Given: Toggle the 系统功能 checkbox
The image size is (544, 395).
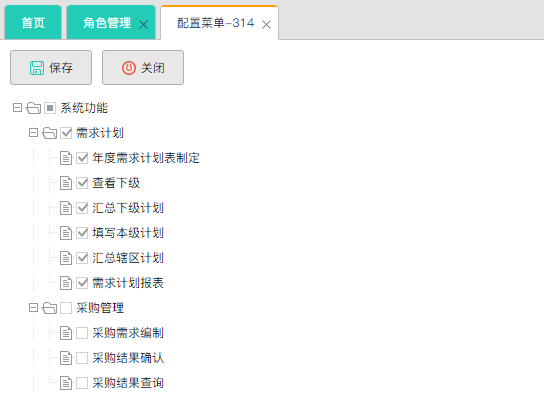Looking at the screenshot, I should [x=50, y=108].
